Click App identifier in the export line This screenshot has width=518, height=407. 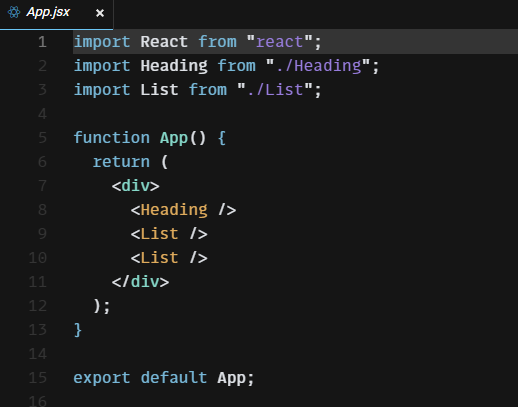point(231,378)
